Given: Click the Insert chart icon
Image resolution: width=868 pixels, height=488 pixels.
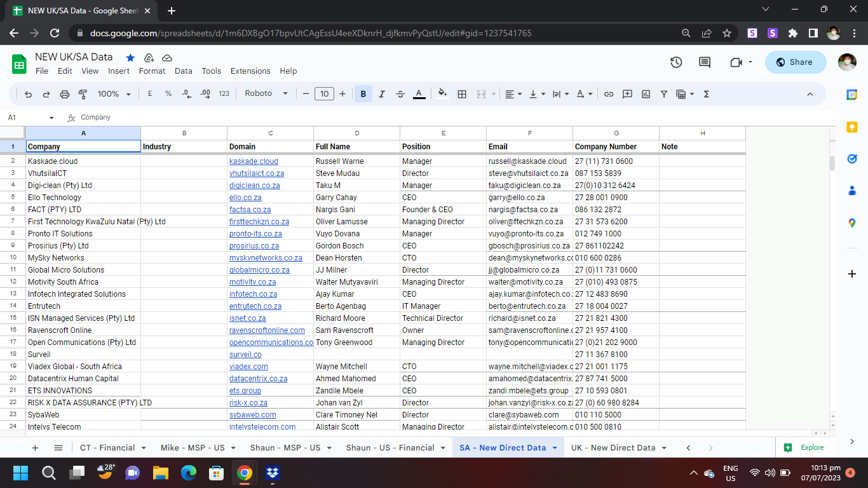Looking at the screenshot, I should tap(646, 94).
